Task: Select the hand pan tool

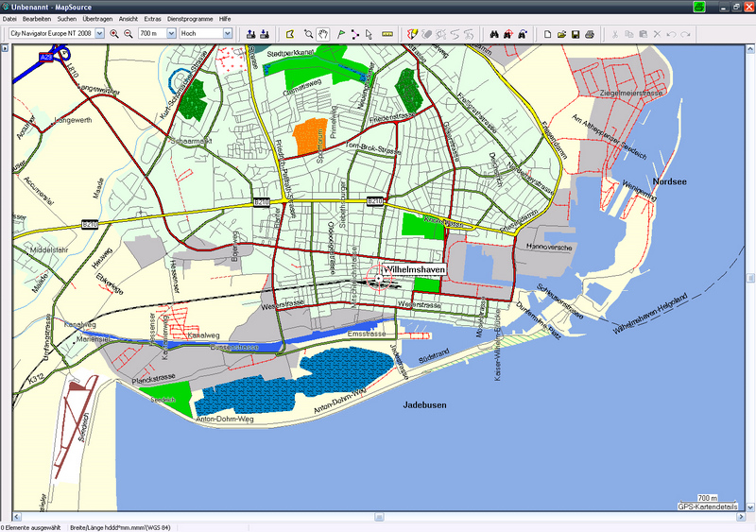Action: click(321, 34)
